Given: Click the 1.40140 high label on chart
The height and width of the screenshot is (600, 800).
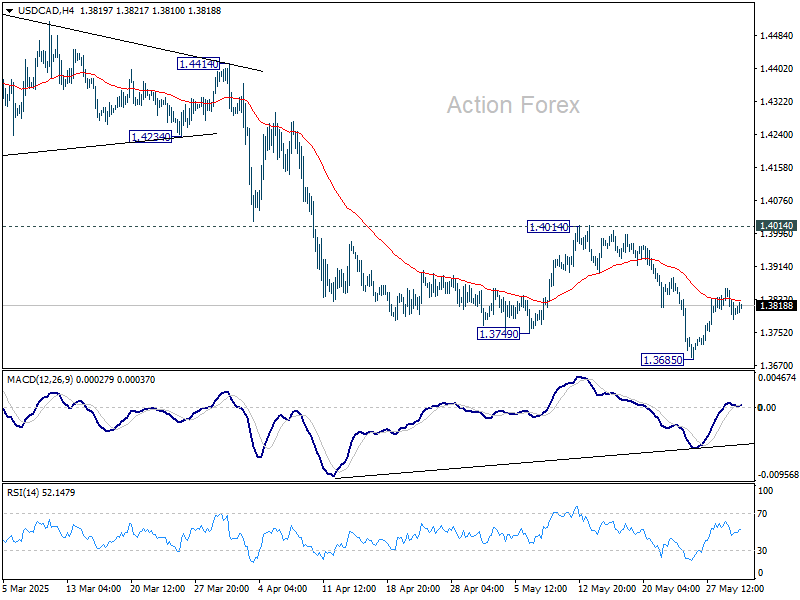Looking at the screenshot, I should pos(548,227).
